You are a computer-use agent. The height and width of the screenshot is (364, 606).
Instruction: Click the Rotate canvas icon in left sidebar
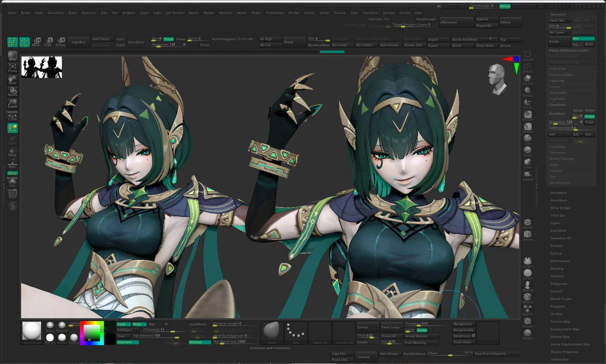point(13,91)
